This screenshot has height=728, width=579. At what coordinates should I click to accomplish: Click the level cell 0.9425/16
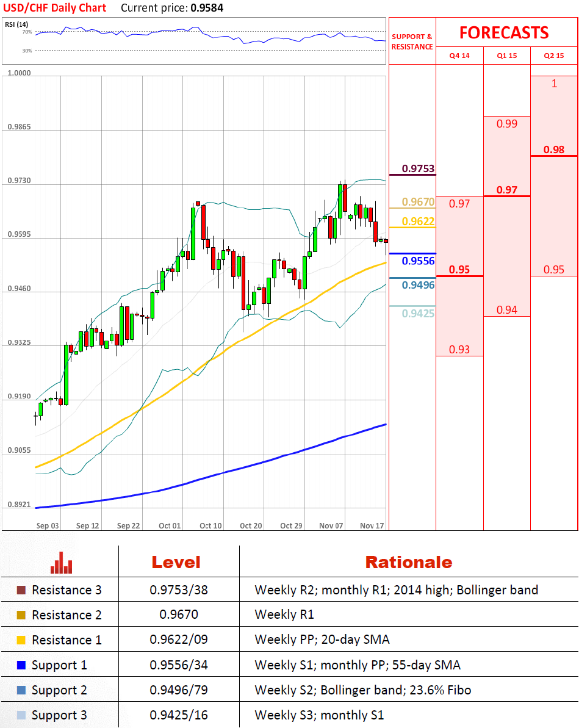(x=179, y=715)
